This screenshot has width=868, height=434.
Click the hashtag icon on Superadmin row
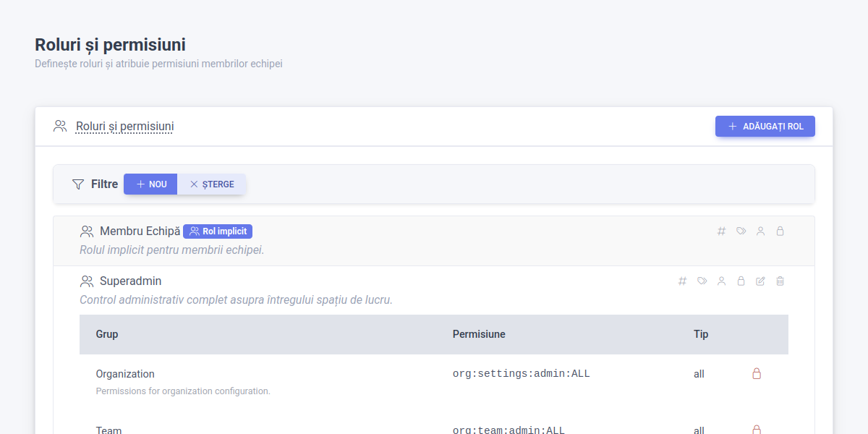(x=682, y=281)
